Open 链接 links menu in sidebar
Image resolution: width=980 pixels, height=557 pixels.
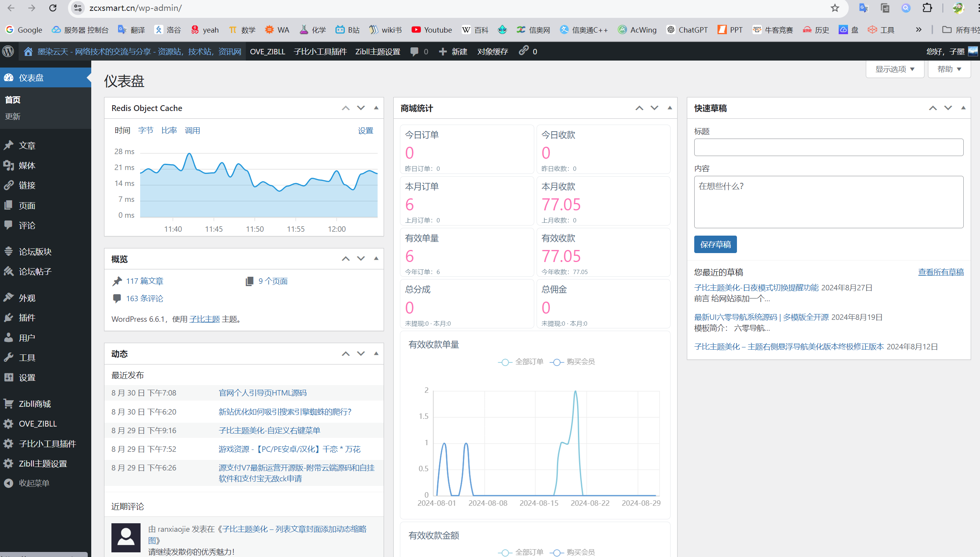[45, 185]
